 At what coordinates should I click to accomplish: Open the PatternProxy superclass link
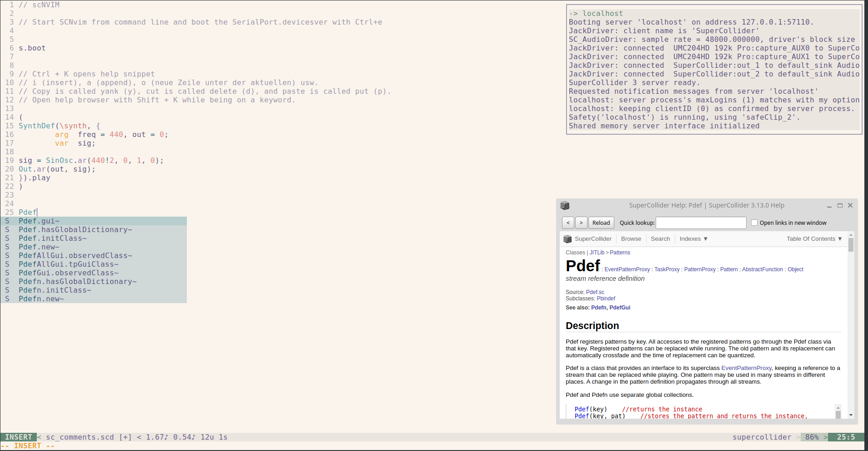tap(700, 269)
